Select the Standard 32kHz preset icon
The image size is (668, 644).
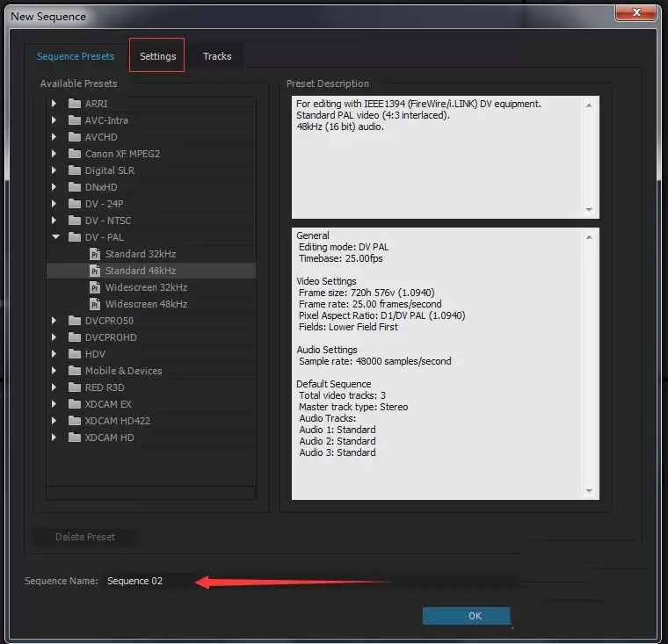95,254
